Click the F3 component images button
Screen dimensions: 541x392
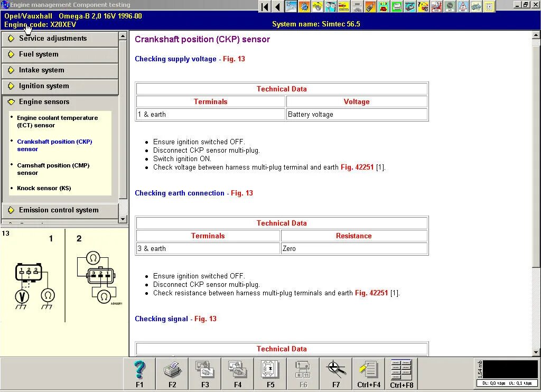(x=205, y=374)
